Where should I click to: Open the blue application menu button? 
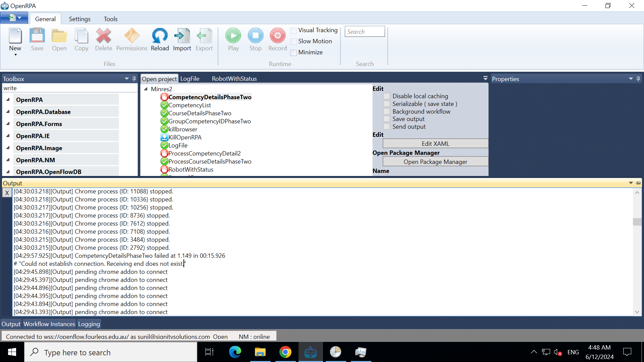click(x=14, y=18)
